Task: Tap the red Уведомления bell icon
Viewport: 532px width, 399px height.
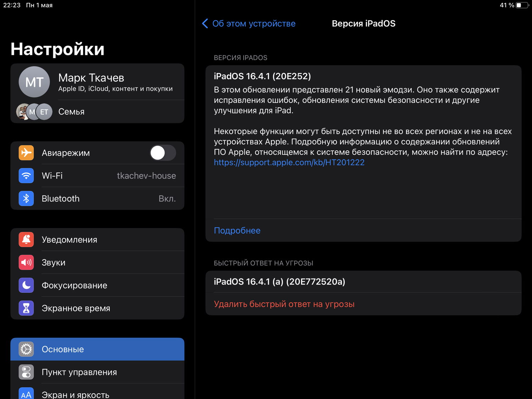Action: pyautogui.click(x=26, y=240)
